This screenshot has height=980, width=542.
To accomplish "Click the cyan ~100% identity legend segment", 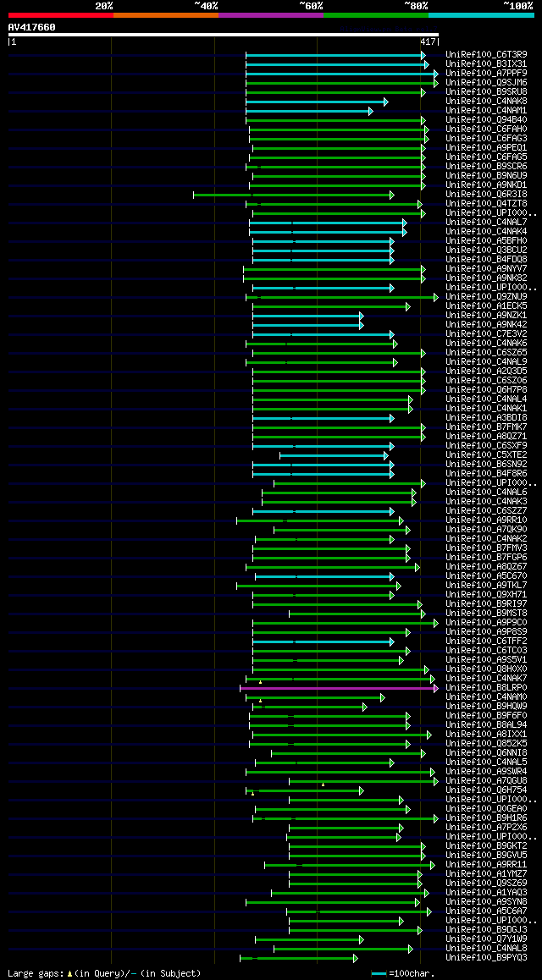I will 481,14.
